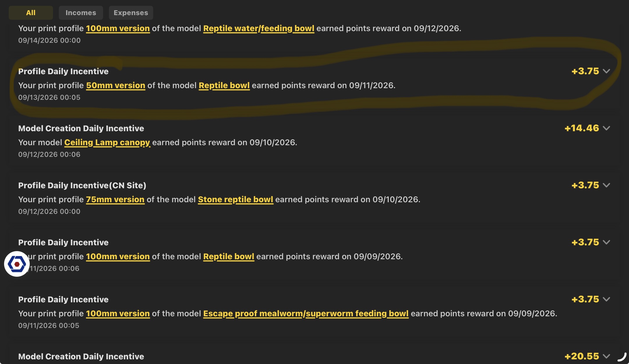Click the +14.46 points amount

tap(582, 128)
